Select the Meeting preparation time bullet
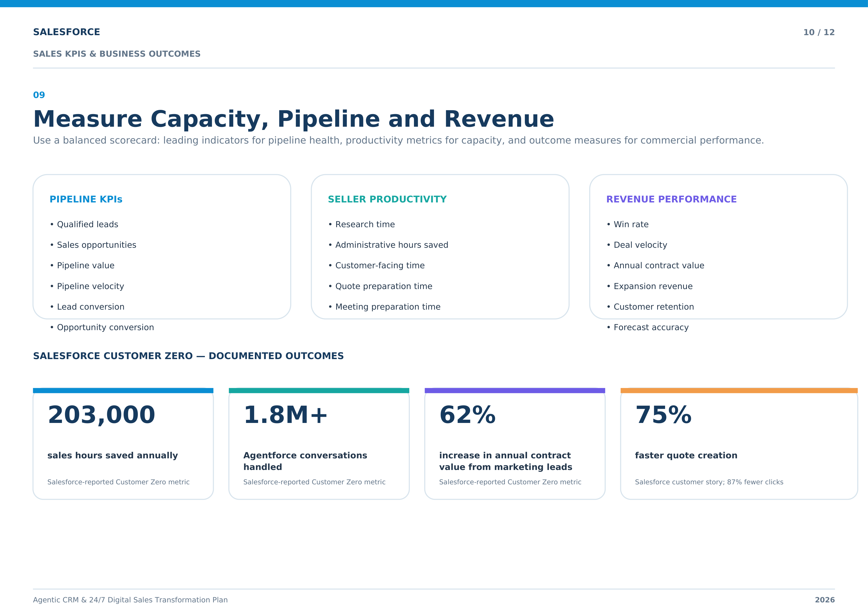 tap(384, 307)
